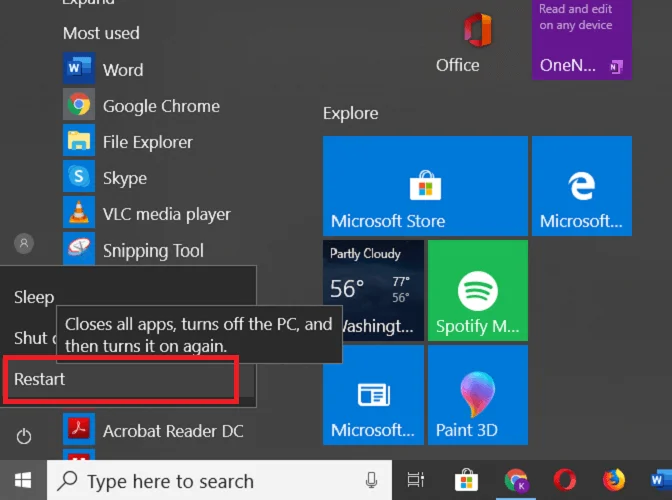Image resolution: width=672 pixels, height=500 pixels.
Task: Click the user account icon
Action: 24,243
